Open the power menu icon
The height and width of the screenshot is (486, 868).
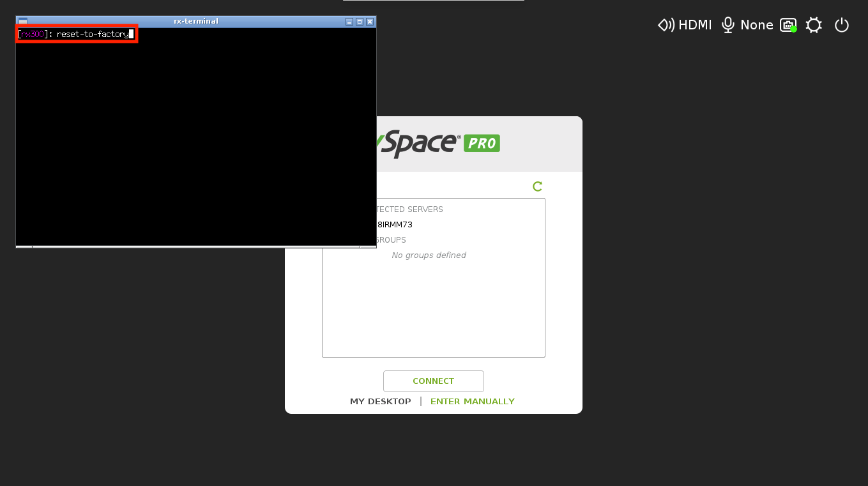coord(842,25)
